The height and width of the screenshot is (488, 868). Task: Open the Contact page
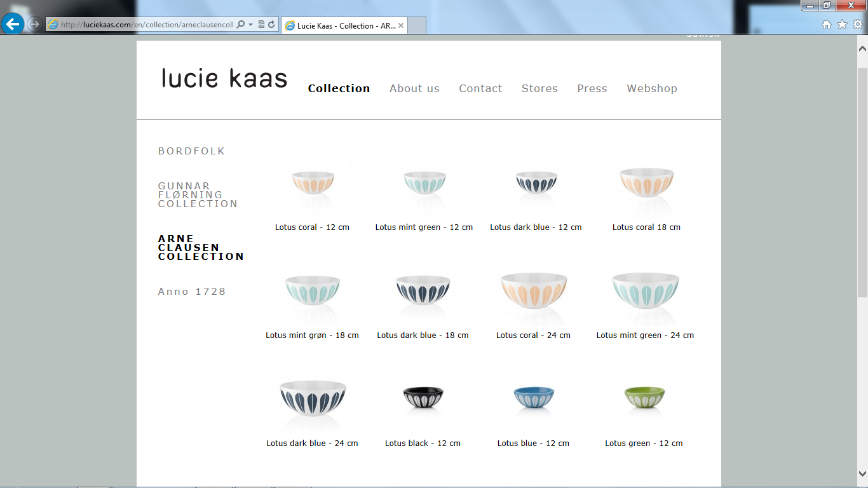click(x=480, y=88)
